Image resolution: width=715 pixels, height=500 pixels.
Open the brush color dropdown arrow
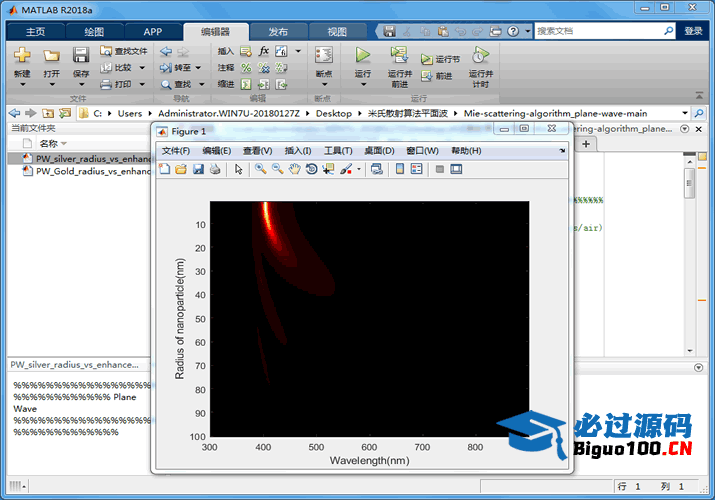point(359,169)
